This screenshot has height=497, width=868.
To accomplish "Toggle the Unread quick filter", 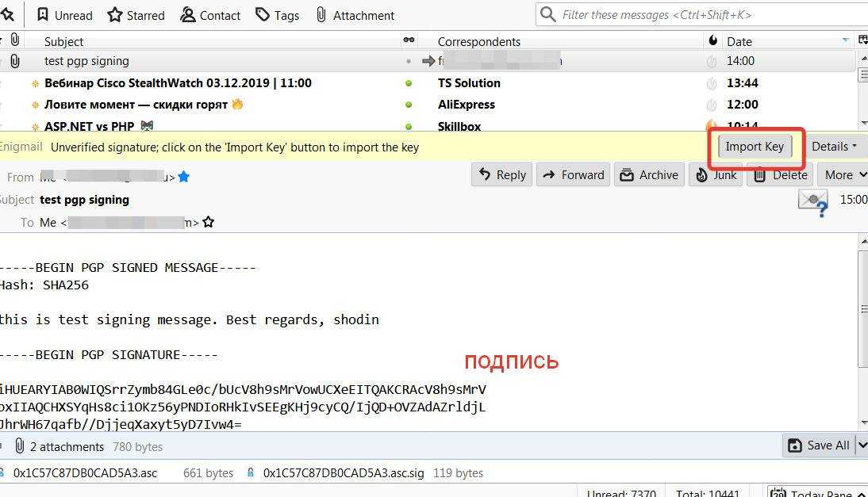I will tap(64, 15).
